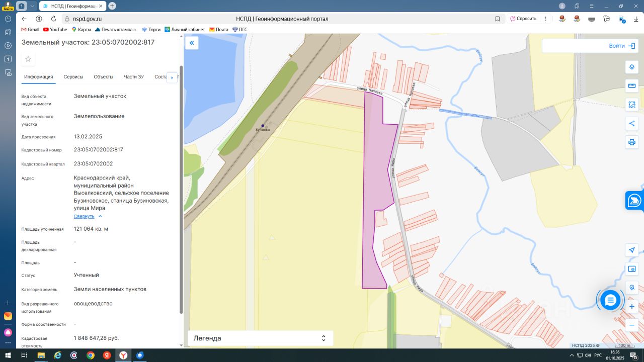
Task: Click the share map icon
Action: [632, 123]
